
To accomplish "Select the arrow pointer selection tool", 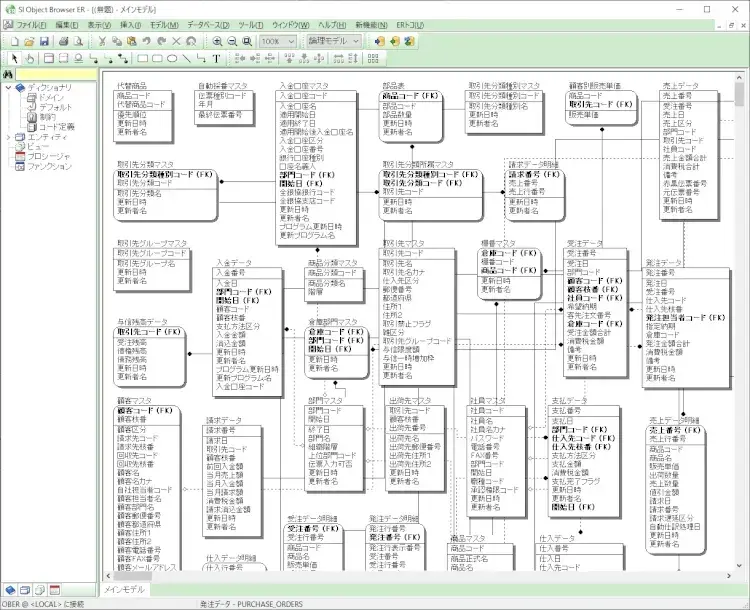I will 14,59.
